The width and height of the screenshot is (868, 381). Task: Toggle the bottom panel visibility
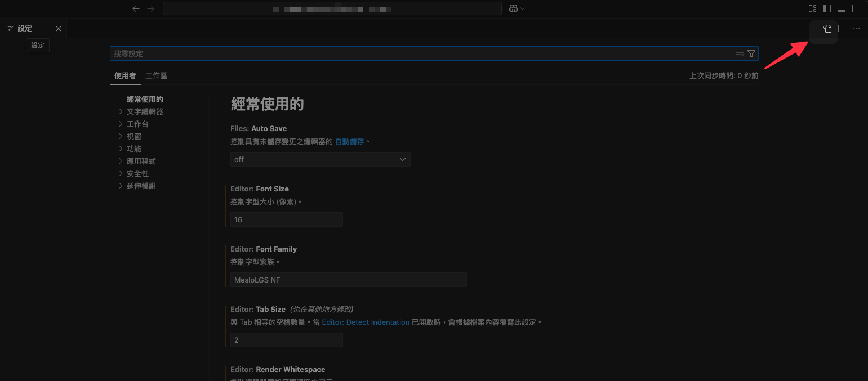842,8
